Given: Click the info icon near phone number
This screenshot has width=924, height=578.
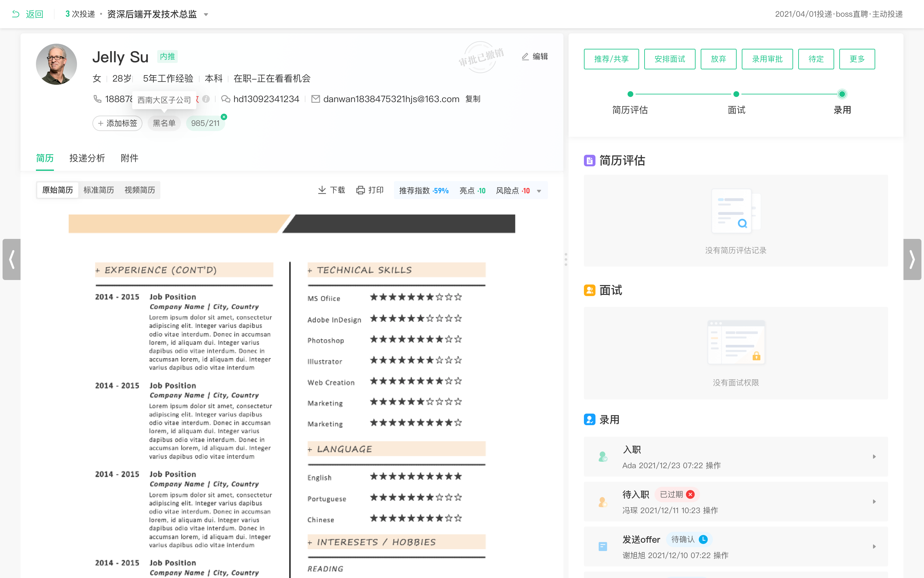Looking at the screenshot, I should [206, 99].
